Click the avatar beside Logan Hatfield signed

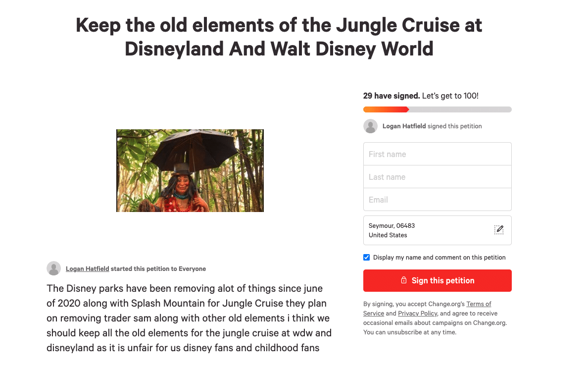coord(370,126)
